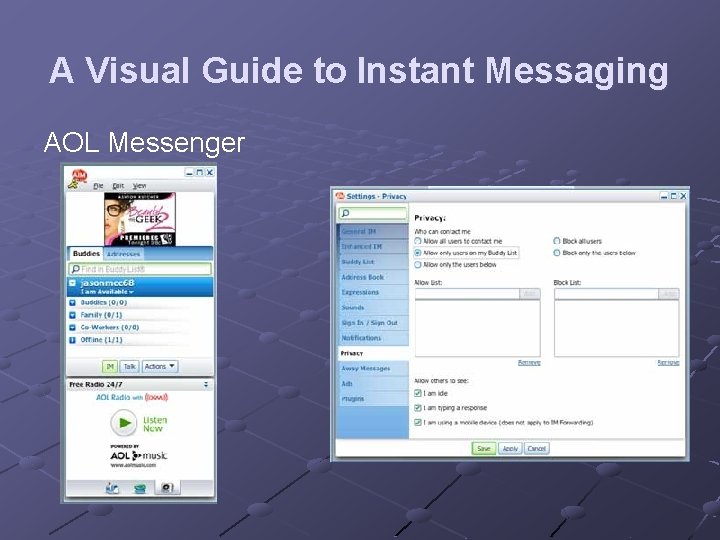Toggle 'I am typing a response' checkbox
Image resolution: width=720 pixels, height=540 pixels.
pos(418,408)
